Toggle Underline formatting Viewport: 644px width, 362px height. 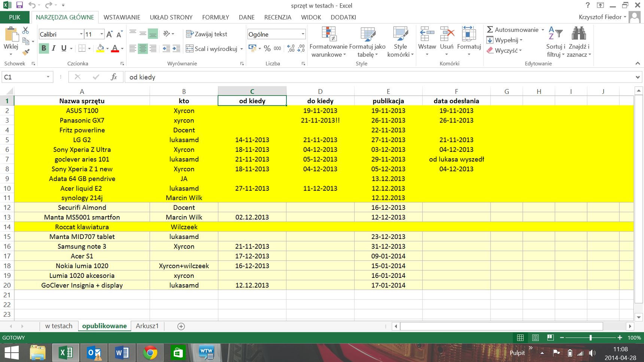coord(64,48)
